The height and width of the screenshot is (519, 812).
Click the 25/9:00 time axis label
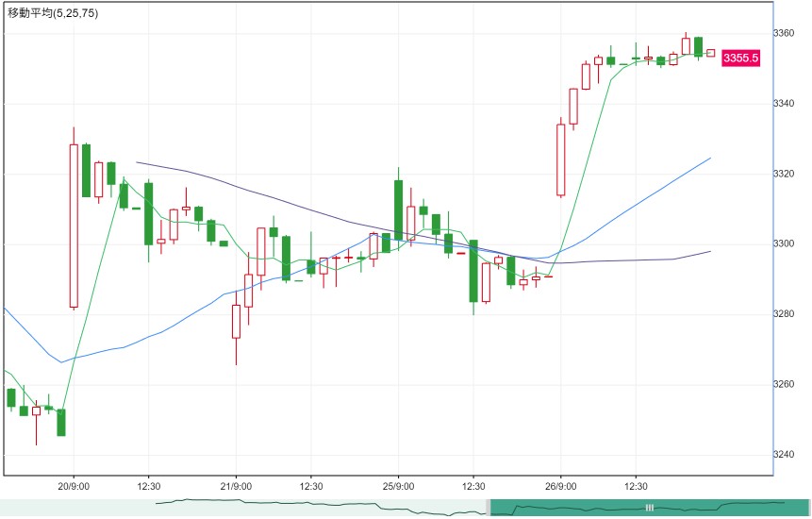tap(398, 486)
